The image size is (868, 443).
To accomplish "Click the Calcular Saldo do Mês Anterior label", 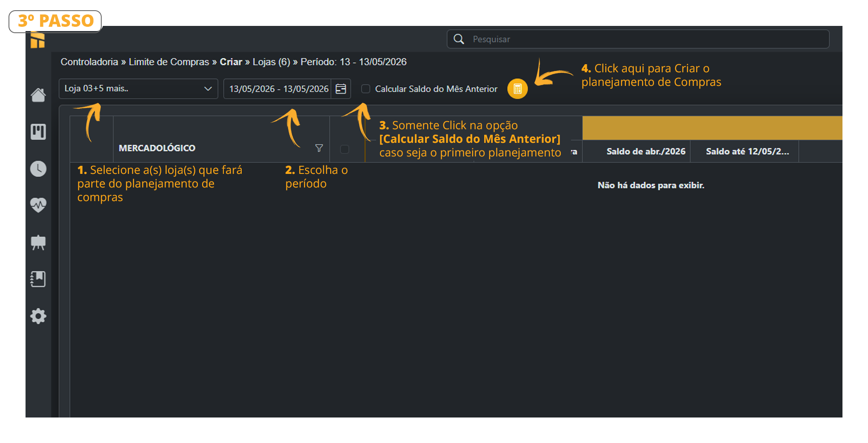I will pyautogui.click(x=436, y=89).
